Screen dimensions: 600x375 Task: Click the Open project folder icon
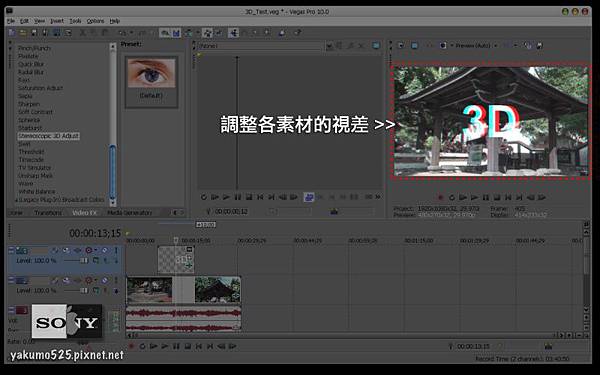pos(23,33)
